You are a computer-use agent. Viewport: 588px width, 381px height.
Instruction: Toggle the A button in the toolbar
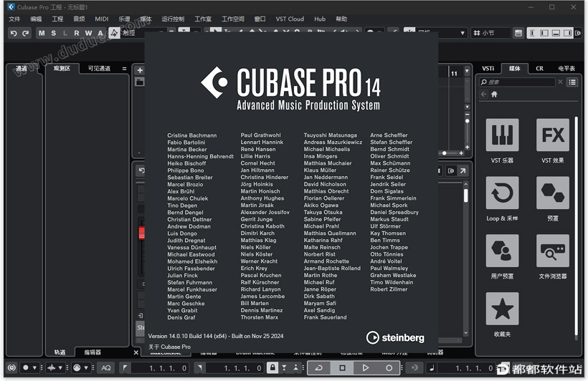click(100, 34)
